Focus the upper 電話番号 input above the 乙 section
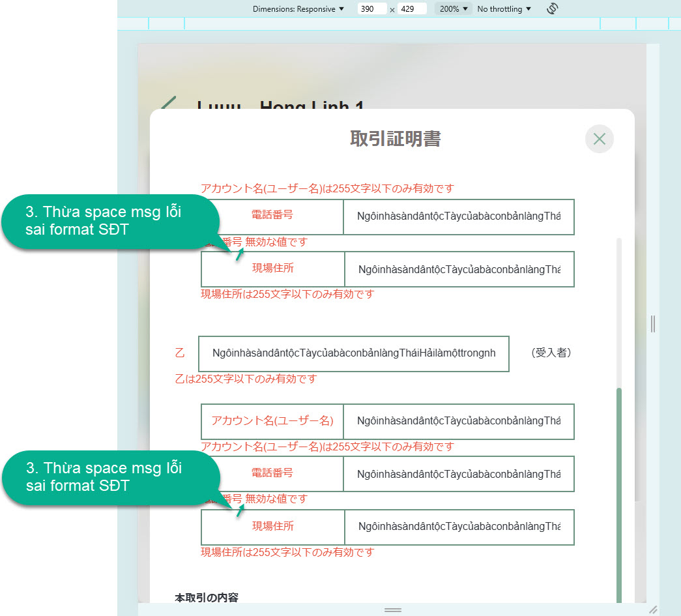This screenshot has height=616, width=681. [x=458, y=217]
